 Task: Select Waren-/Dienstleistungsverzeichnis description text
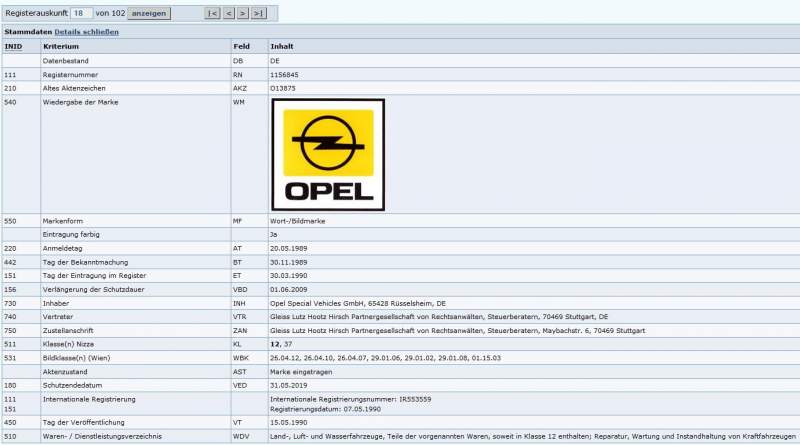(x=533, y=436)
